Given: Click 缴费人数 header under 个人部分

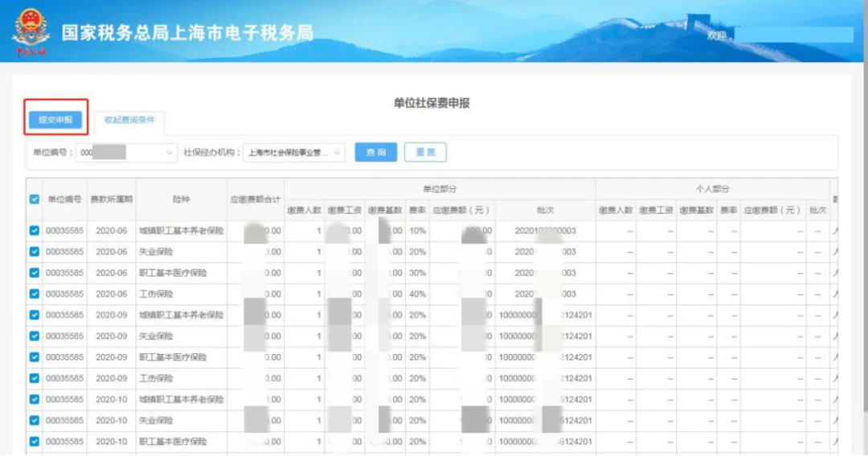Looking at the screenshot, I should click(616, 210).
